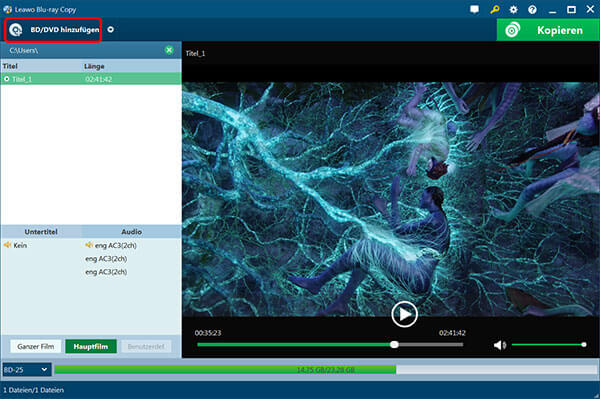Image resolution: width=600 pixels, height=399 pixels.
Task: Switch to Ganzer Film copy mode
Action: tap(36, 347)
